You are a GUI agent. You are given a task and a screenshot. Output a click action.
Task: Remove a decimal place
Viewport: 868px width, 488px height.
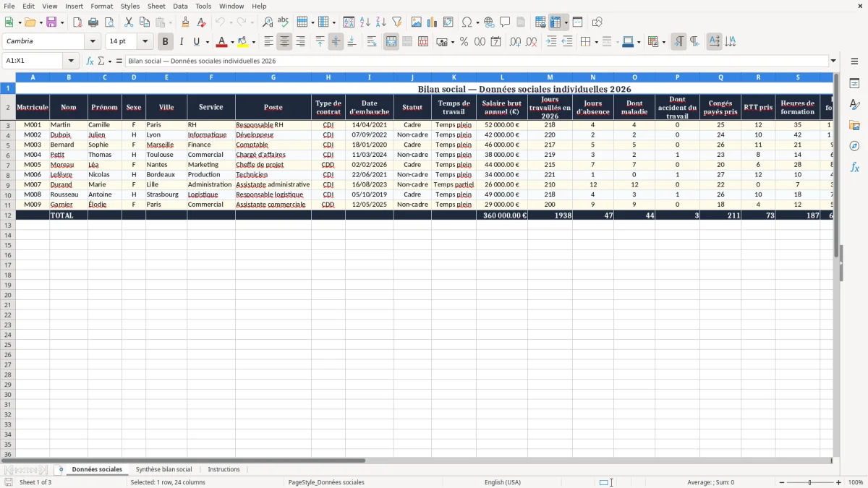coord(531,42)
